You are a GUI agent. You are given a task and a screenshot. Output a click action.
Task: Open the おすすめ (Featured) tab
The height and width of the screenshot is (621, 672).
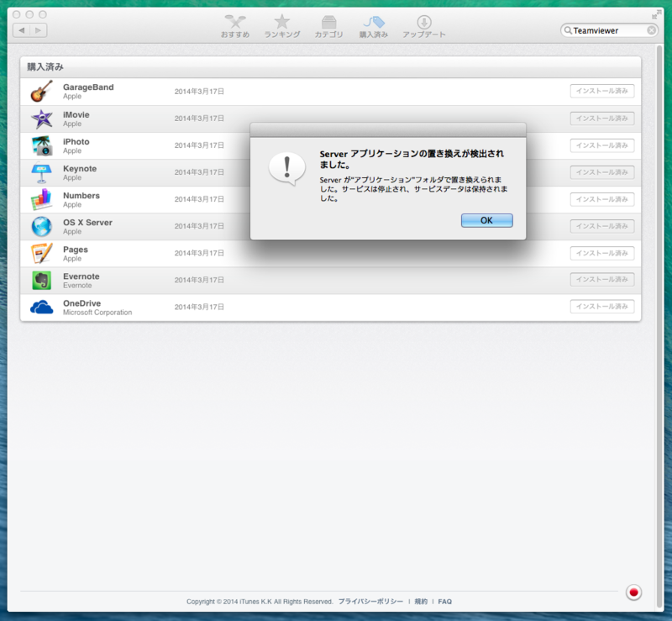click(235, 26)
